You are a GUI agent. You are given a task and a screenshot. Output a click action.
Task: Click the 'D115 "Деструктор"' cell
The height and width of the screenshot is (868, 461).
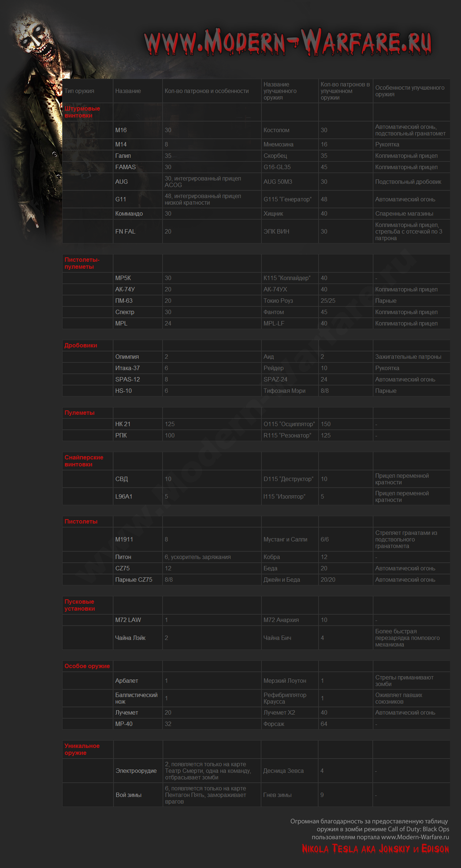(x=290, y=479)
